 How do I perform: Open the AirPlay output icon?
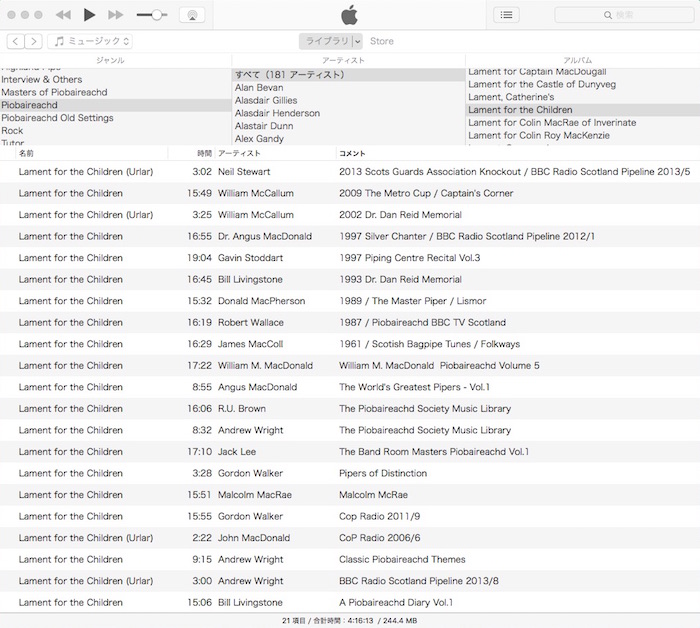coord(193,15)
